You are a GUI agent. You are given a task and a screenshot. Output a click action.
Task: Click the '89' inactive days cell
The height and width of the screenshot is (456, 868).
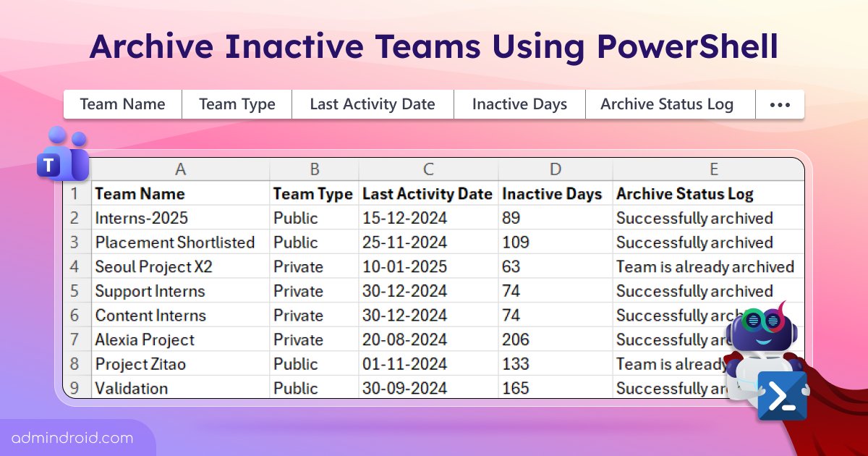[x=556, y=218]
